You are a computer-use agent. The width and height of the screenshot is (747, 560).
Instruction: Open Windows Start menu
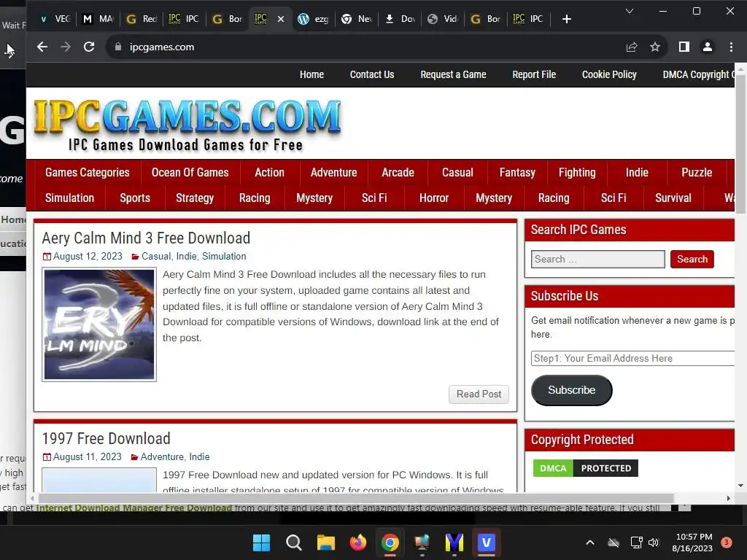[x=261, y=542]
